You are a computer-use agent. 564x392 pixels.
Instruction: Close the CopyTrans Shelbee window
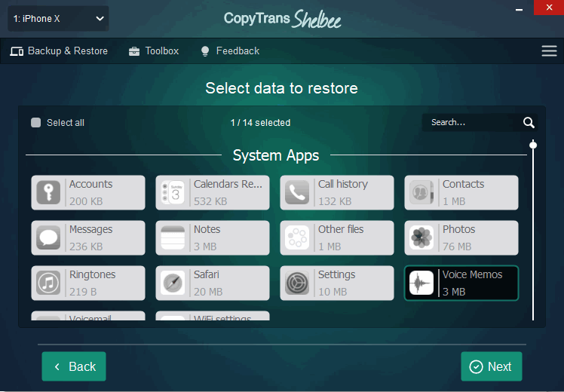pyautogui.click(x=549, y=8)
